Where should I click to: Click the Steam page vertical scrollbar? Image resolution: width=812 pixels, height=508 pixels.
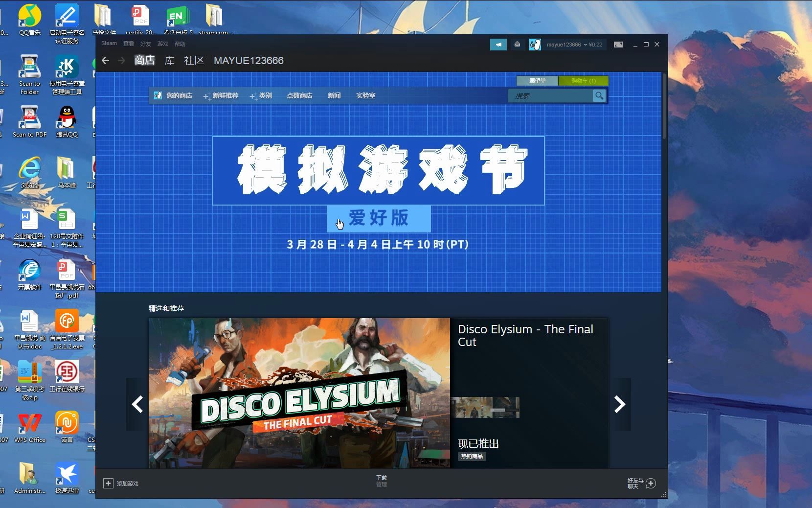[664, 106]
